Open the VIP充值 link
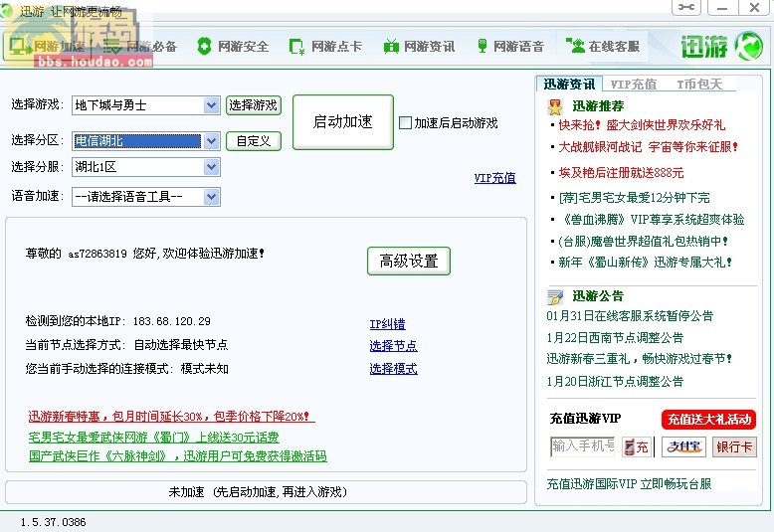Screen dimensions: 774x532 [495, 178]
